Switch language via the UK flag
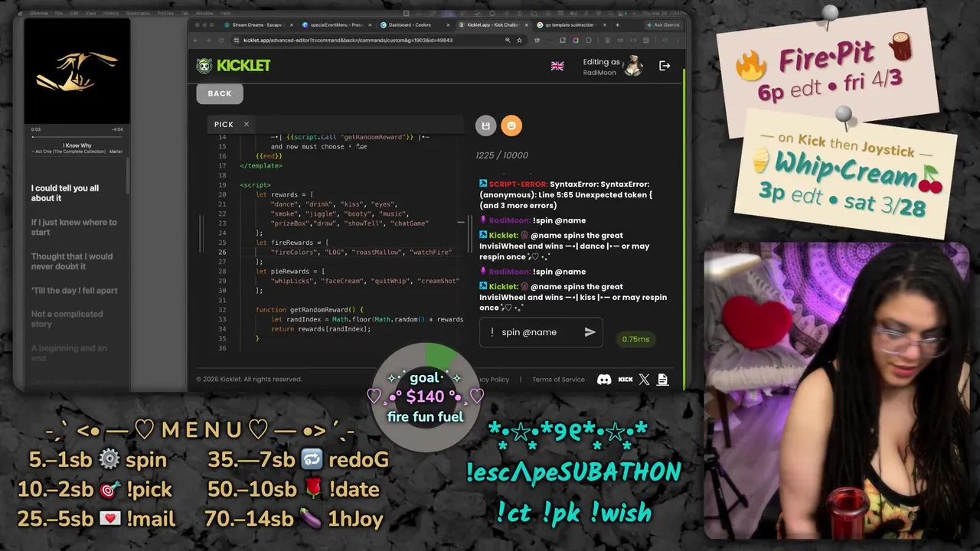980x551 pixels. click(x=557, y=67)
